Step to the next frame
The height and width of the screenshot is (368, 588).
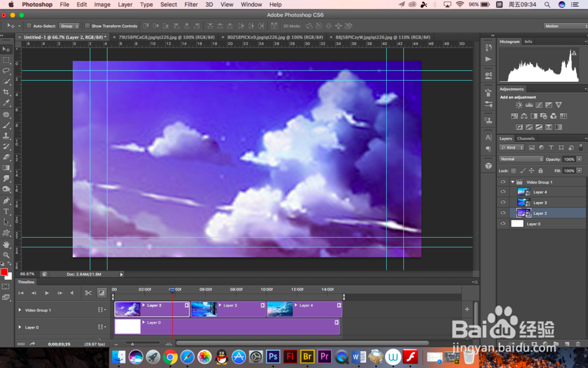(x=59, y=293)
